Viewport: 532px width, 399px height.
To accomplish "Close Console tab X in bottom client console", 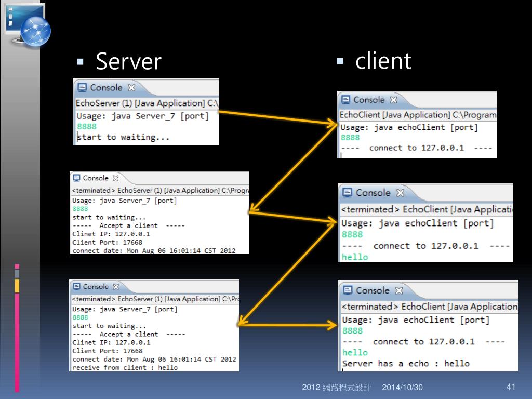I will click(x=400, y=290).
